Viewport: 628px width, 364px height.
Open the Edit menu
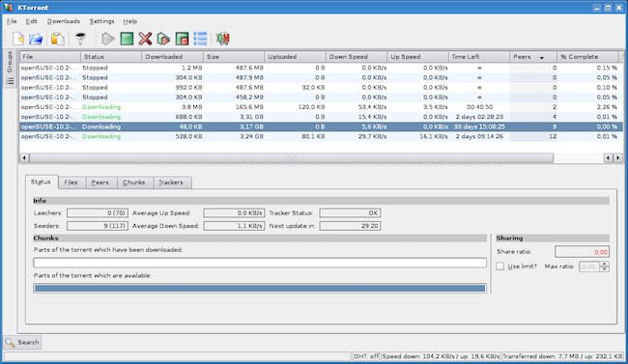31,21
